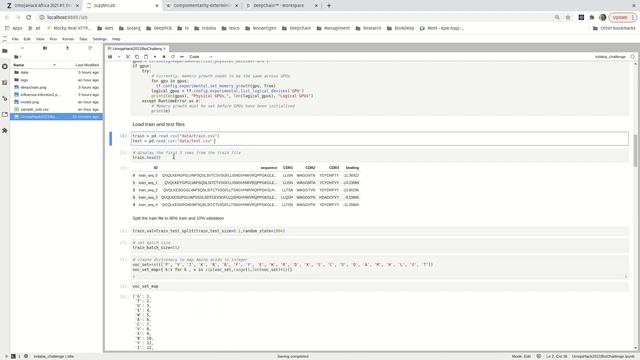
Task: Open the File menu
Action: tap(15, 39)
